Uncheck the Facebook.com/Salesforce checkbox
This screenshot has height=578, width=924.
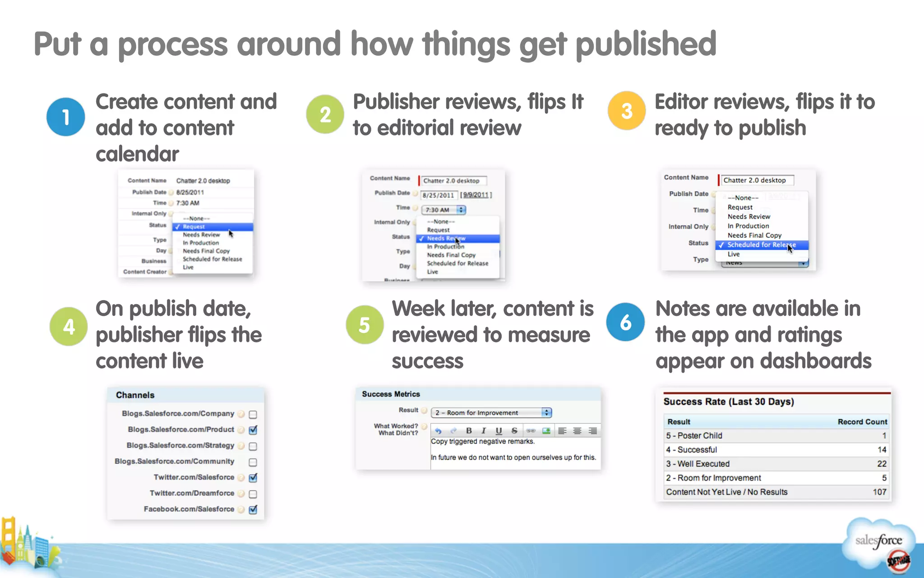(x=253, y=509)
